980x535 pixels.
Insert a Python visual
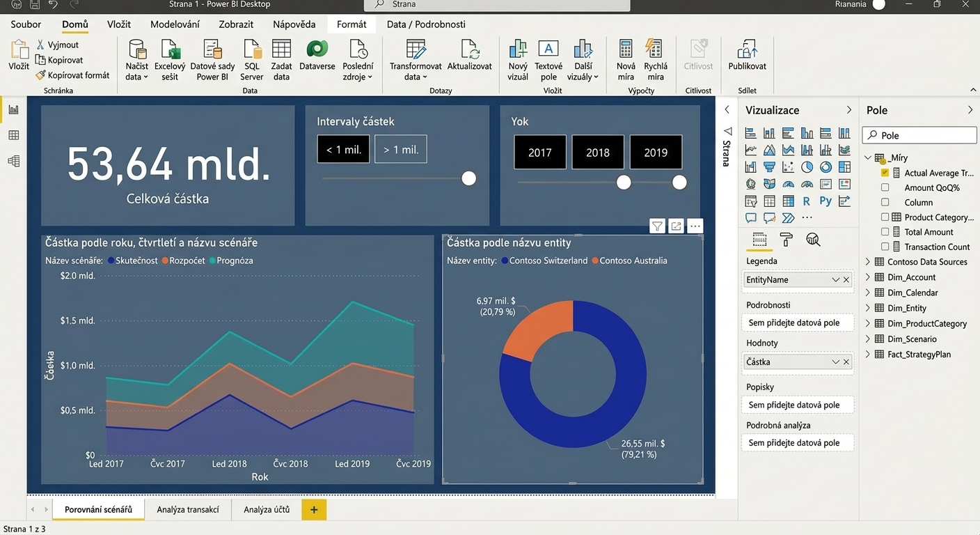click(825, 201)
